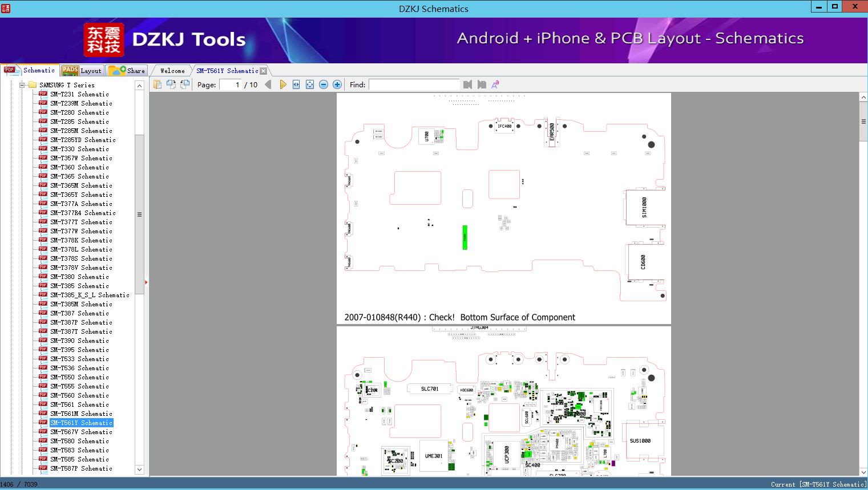Click the schematic viewer scroll-down arrow

[x=863, y=472]
